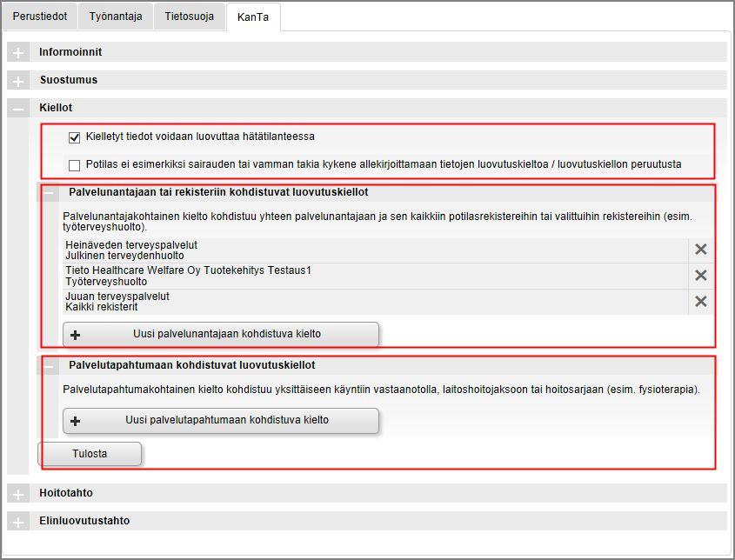Click the Työterveyshuolto register text

click(106, 282)
